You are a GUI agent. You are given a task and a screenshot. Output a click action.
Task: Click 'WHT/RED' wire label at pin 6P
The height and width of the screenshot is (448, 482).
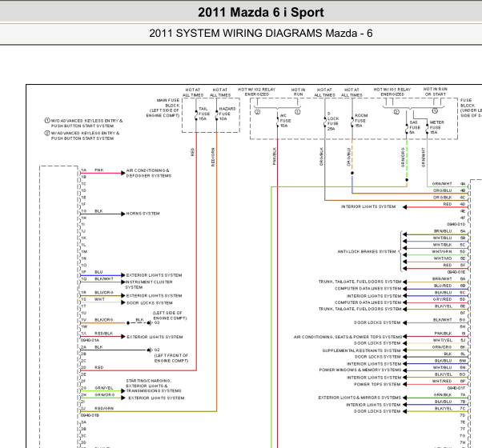[442, 381]
